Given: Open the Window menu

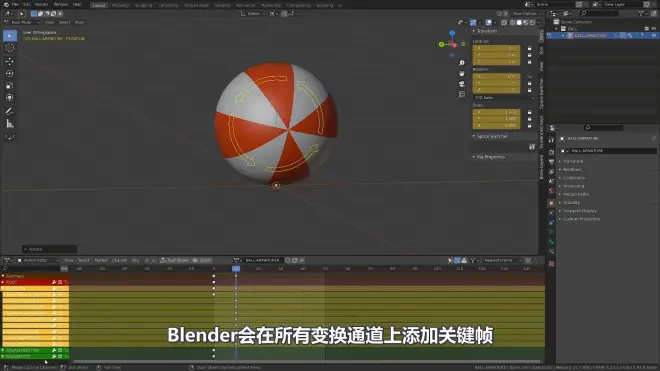Looking at the screenshot, I should coord(61,5).
